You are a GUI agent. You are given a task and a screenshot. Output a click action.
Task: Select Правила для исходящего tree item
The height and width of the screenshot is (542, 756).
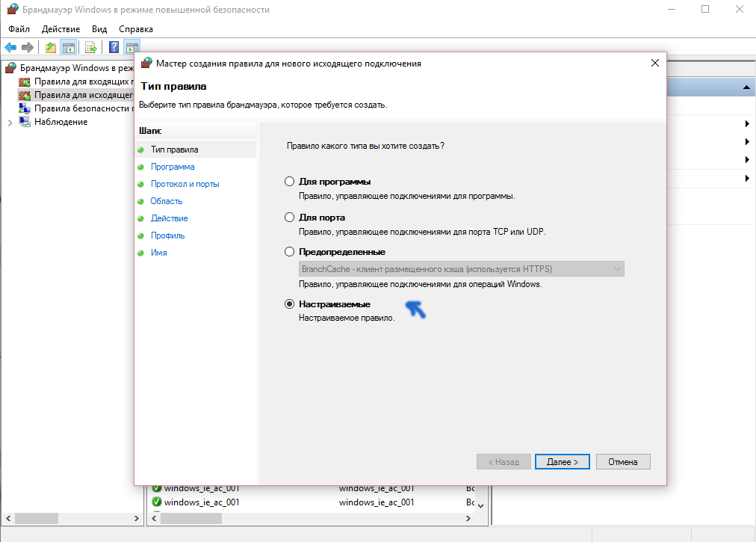tap(82, 95)
